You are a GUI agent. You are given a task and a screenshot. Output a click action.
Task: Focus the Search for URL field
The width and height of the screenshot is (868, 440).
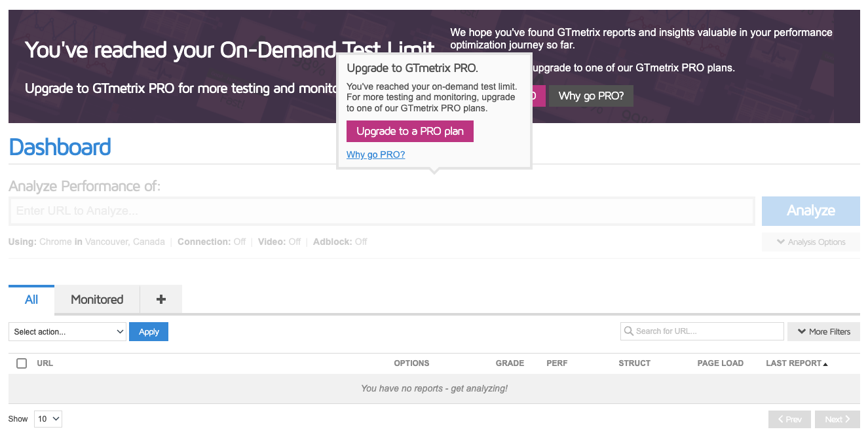[702, 331]
